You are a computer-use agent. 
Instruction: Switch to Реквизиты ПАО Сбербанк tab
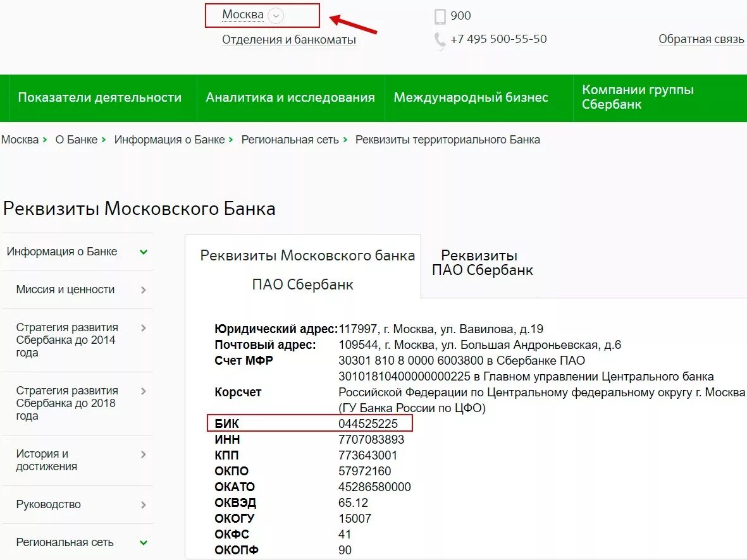[482, 262]
